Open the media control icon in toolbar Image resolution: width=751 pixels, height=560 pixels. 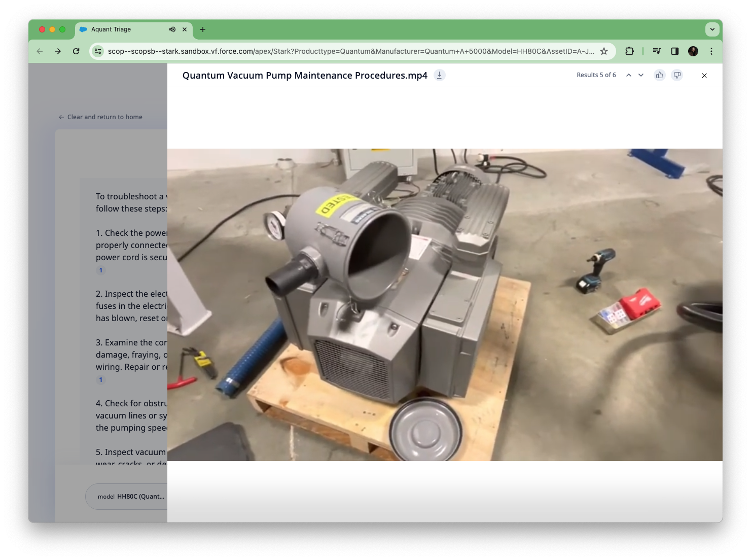[x=657, y=51]
